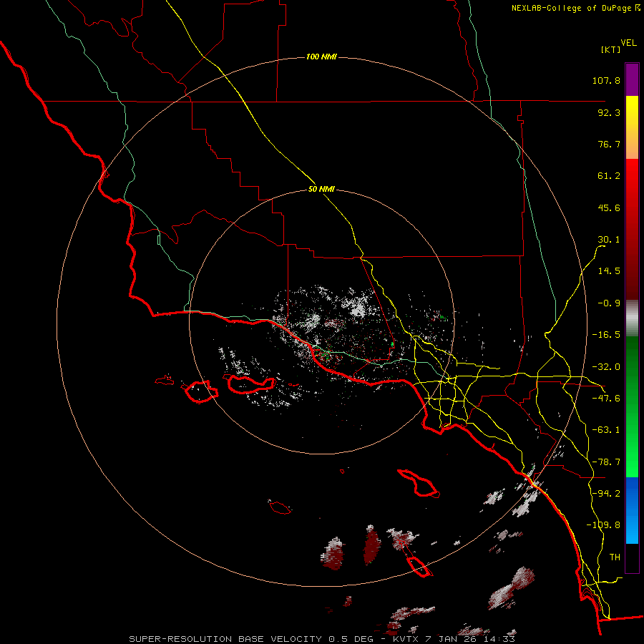The width and height of the screenshot is (644, 644).
Task: Click the 61.2 velocity scale value
Action: 609,176
